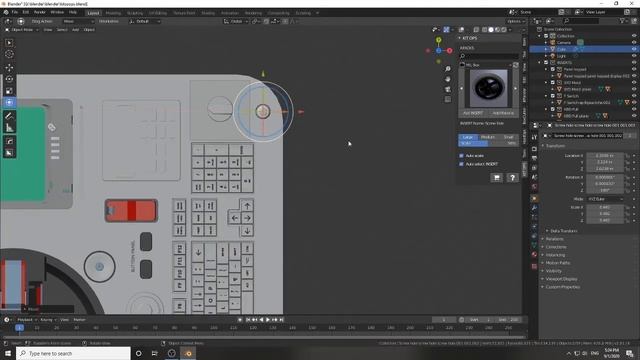Select the Cursor tool

point(9,54)
